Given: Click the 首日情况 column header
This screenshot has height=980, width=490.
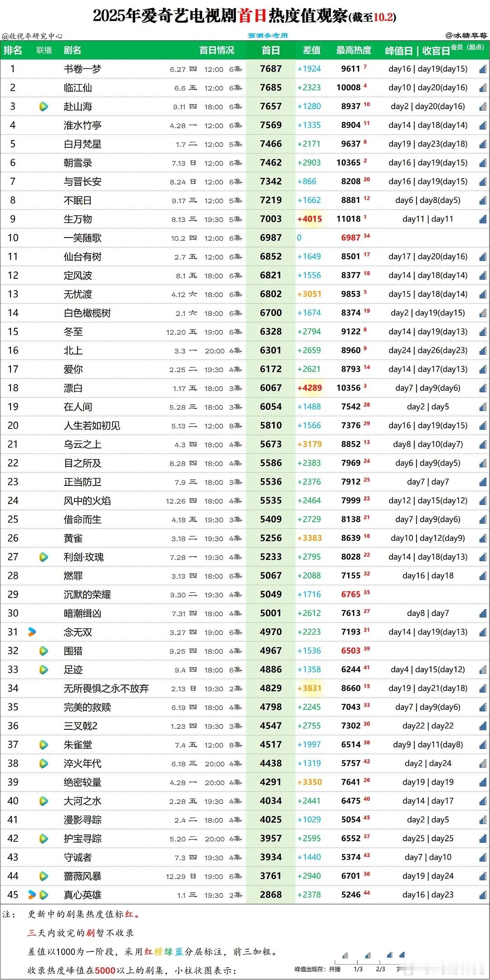Looking at the screenshot, I should click(217, 50).
